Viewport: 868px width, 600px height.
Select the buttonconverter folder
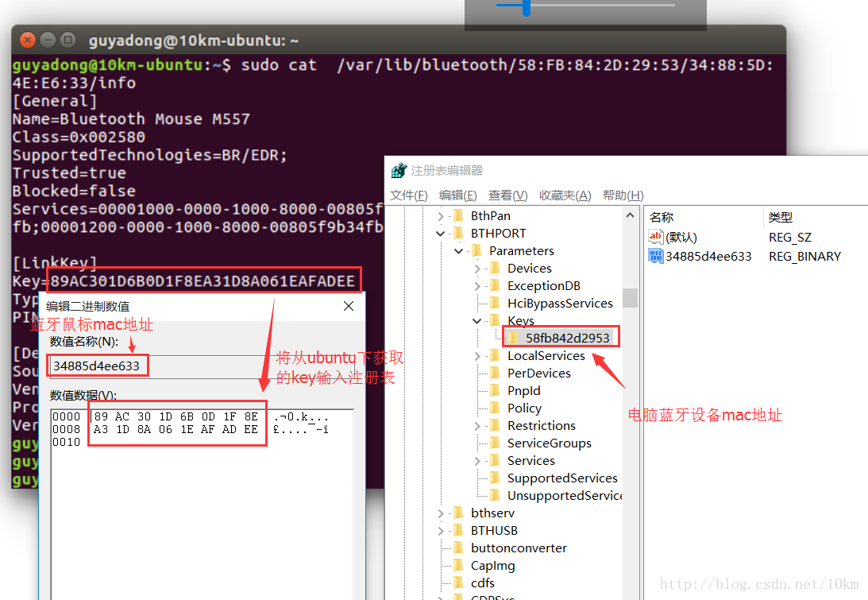(x=519, y=548)
